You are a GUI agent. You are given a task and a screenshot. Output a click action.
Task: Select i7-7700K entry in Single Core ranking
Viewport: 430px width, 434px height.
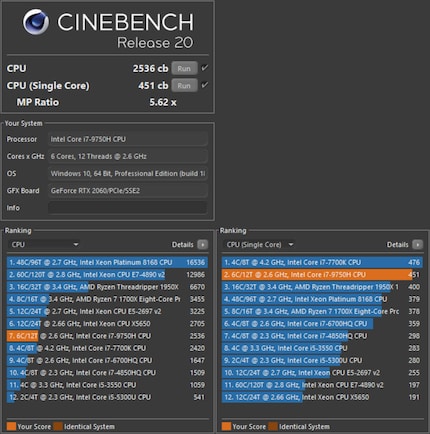pos(322,262)
